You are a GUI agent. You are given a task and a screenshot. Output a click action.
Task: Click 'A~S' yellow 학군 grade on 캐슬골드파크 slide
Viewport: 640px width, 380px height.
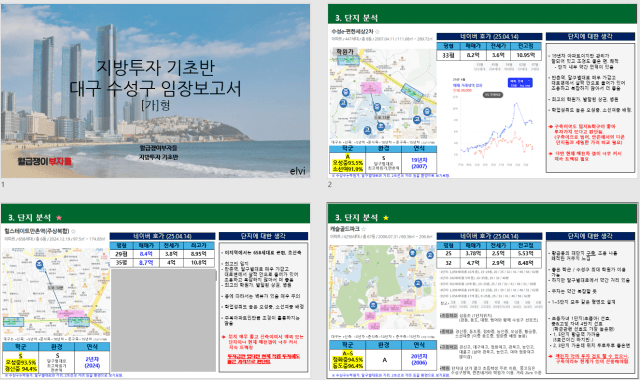click(347, 353)
